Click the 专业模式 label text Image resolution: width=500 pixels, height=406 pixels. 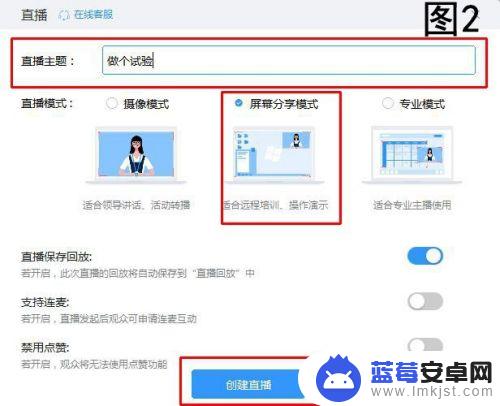coord(422,104)
